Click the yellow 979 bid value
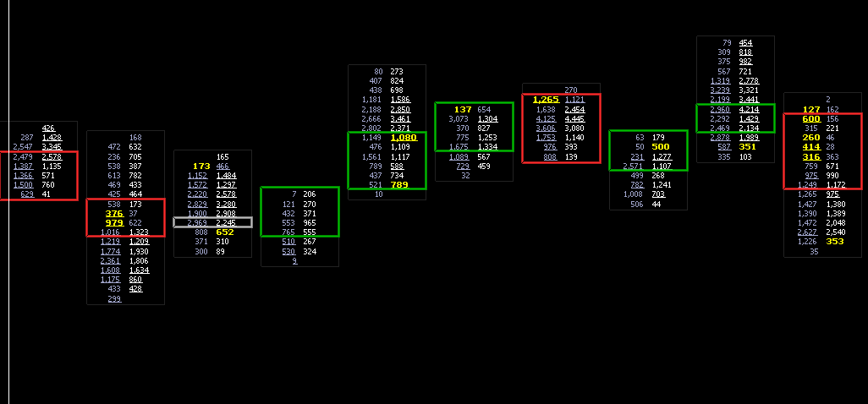This screenshot has height=404, width=868. [114, 223]
